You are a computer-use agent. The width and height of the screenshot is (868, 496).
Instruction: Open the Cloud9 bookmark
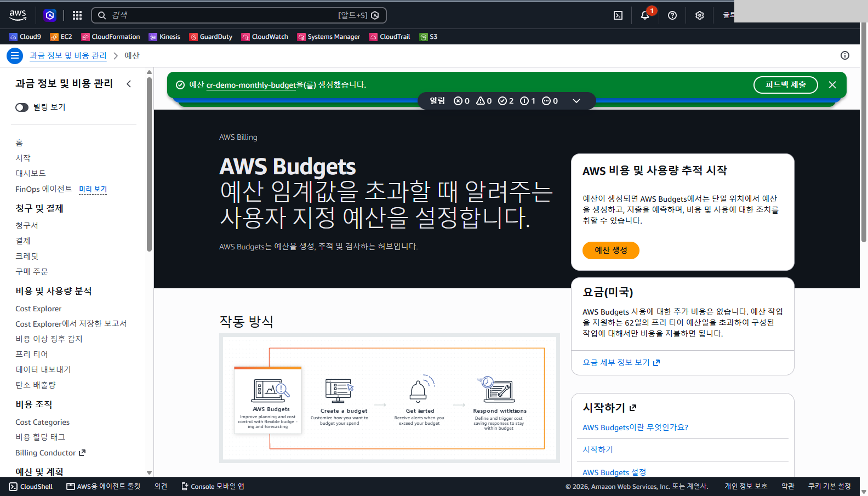pos(25,37)
